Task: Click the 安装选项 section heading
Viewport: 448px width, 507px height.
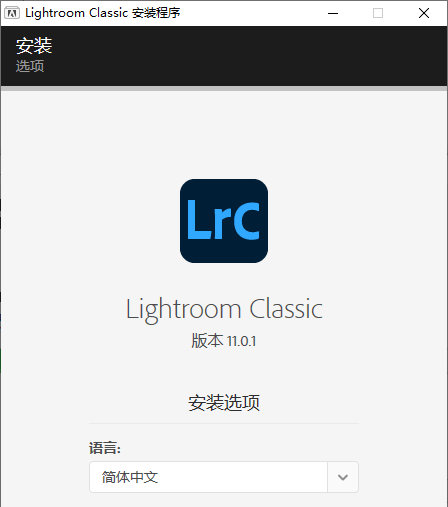Action: pos(224,402)
